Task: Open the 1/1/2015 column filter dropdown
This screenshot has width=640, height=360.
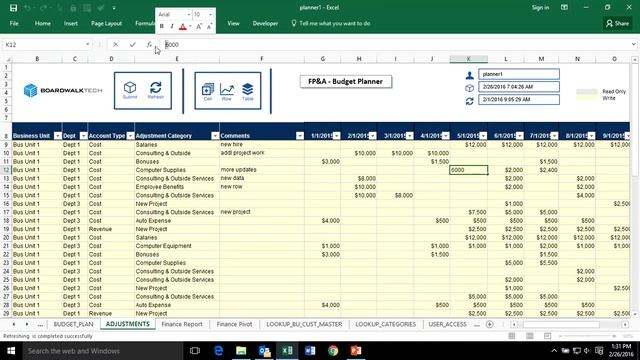Action: [x=336, y=136]
